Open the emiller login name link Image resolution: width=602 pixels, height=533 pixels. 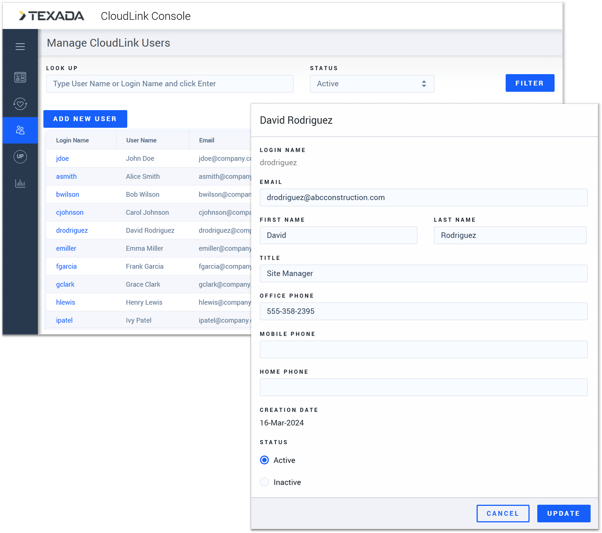pyautogui.click(x=66, y=249)
